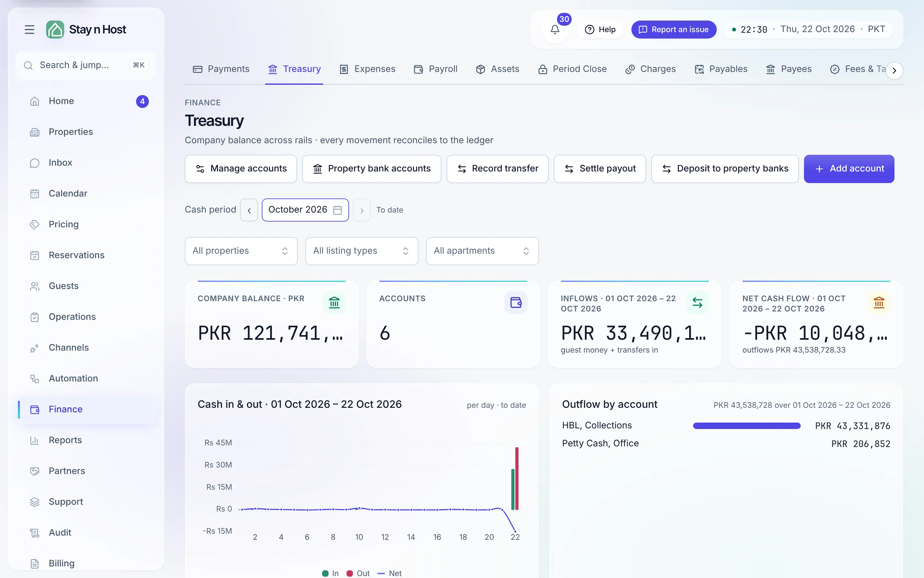Switch to the Payroll tab
This screenshot has height=578, width=924.
436,69
